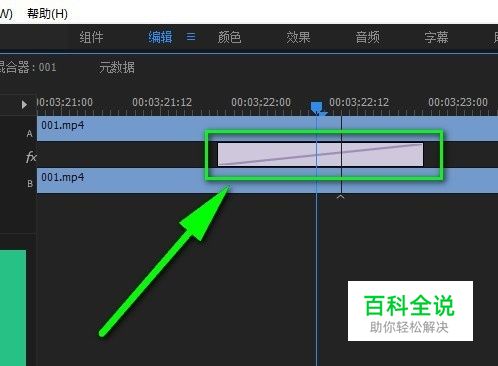Click timecode 00:03:22:12 on the ruler

[359, 102]
